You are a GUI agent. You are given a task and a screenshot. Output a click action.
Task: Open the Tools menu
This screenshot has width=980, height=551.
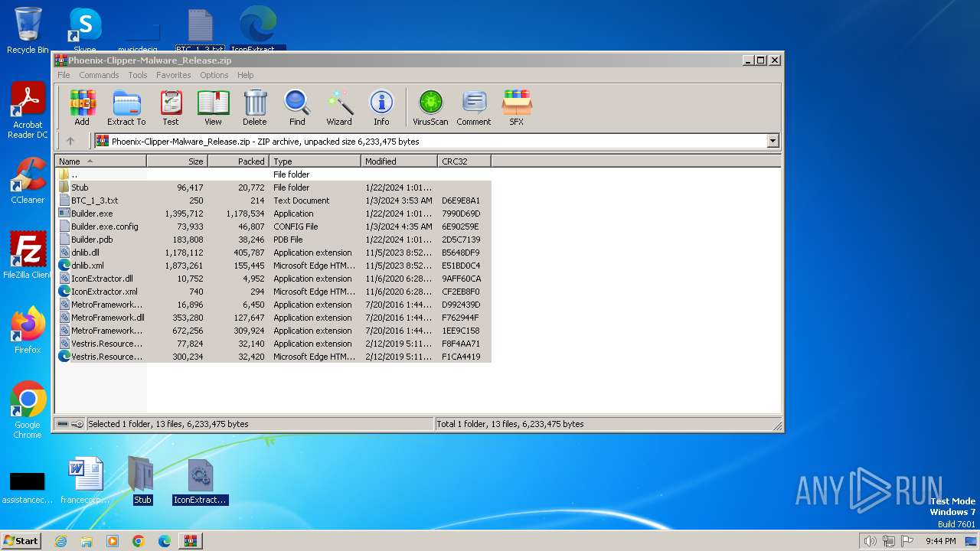(138, 75)
